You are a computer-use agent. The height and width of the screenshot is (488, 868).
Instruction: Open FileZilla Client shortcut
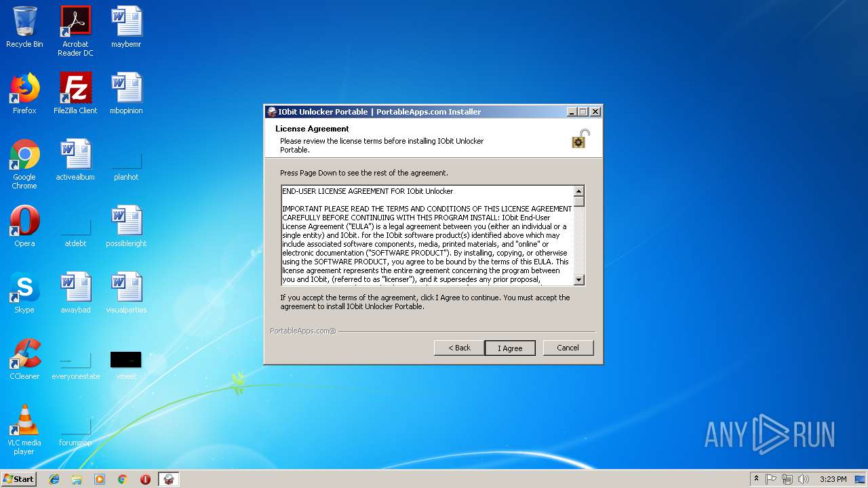pos(75,94)
